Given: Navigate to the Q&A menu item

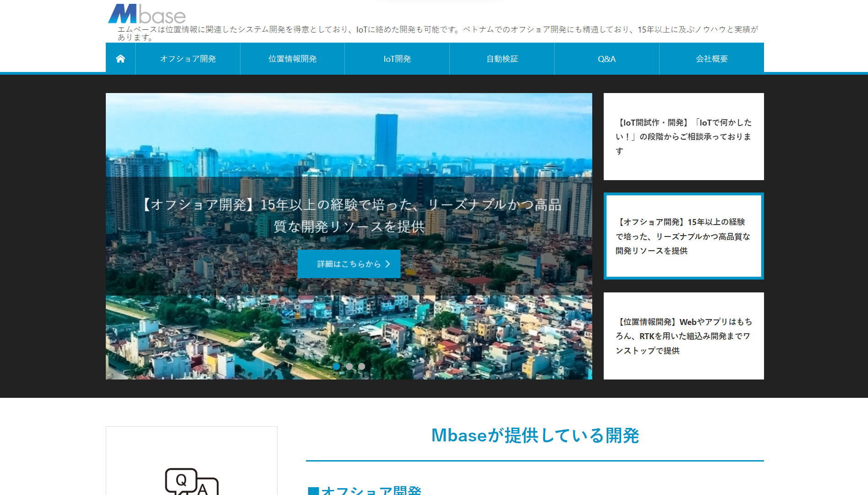Looking at the screenshot, I should [x=606, y=59].
